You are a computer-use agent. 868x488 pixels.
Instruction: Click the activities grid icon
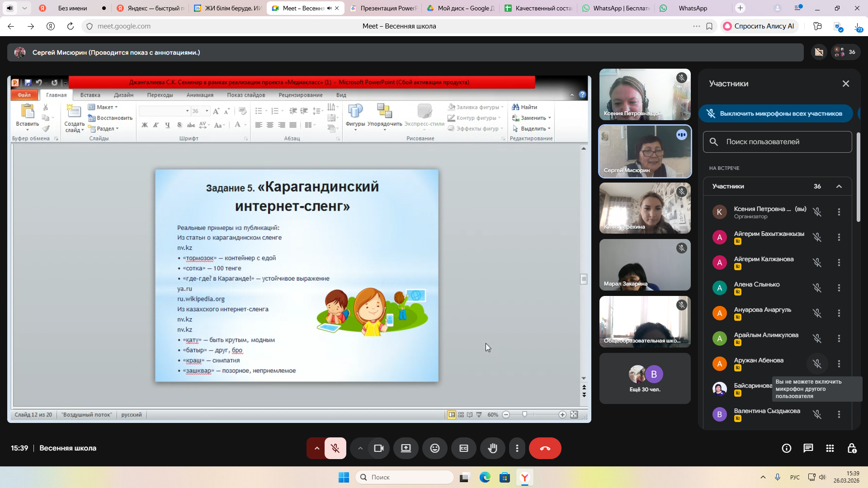(830, 448)
